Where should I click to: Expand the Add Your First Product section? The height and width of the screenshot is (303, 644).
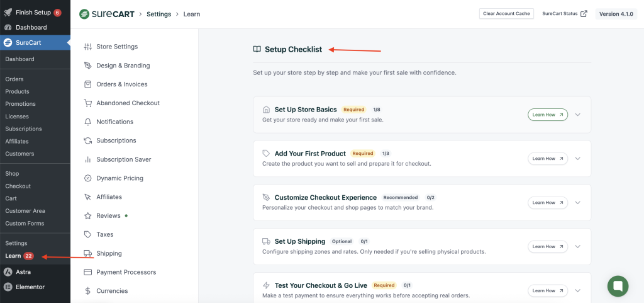point(578,159)
